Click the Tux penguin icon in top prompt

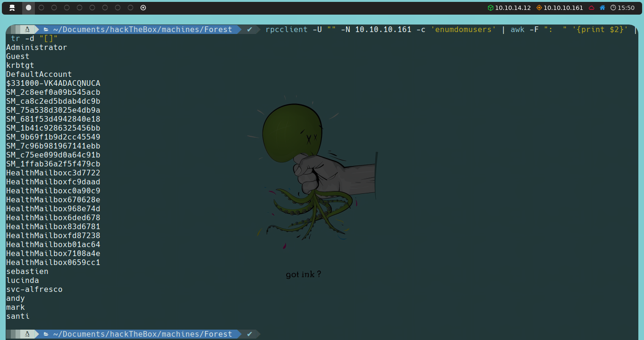[27, 29]
